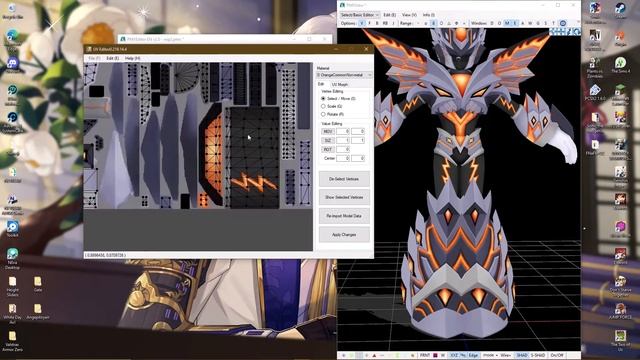Open the View menu in PmxView
The width and height of the screenshot is (640, 360).
[409, 15]
